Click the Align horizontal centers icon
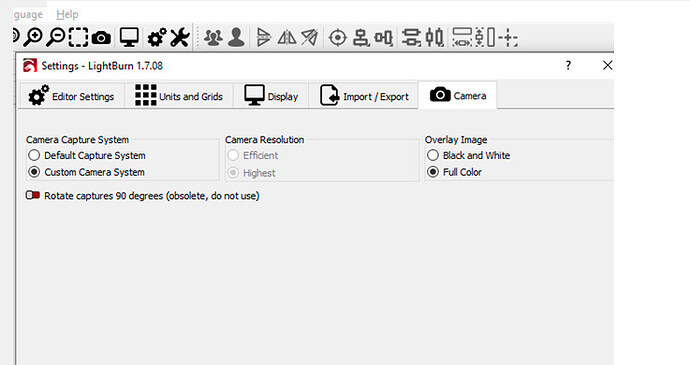Image resolution: width=690 pixels, height=365 pixels. 383,38
